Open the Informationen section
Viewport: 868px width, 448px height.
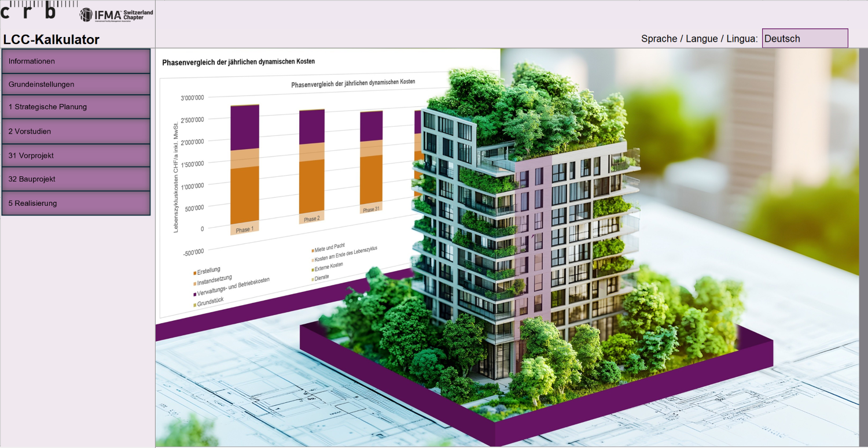click(x=76, y=61)
